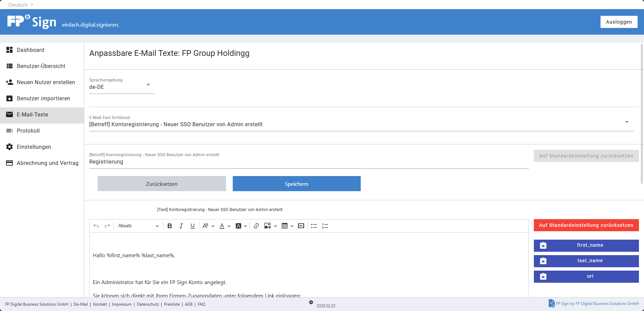Screen dimensions: 644x311
Task: Click the font color icon
Action: [x=222, y=226]
